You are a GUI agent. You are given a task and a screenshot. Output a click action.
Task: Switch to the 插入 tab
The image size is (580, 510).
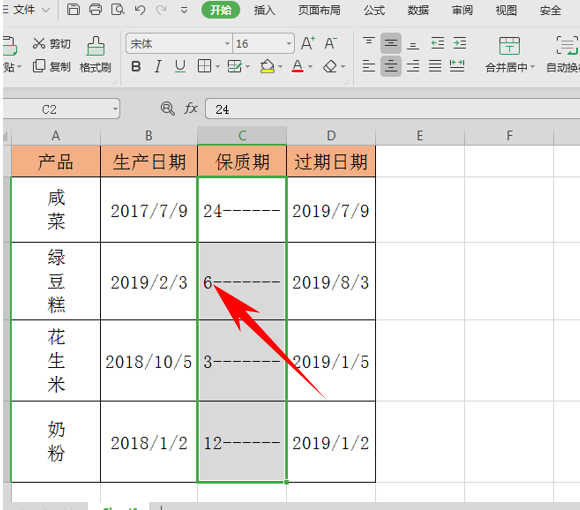(264, 10)
